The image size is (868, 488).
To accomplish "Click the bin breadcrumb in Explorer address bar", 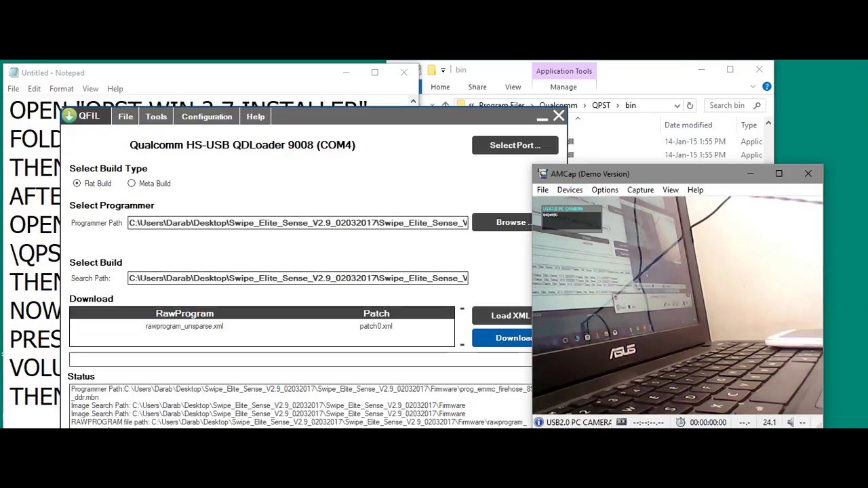I will pos(631,106).
